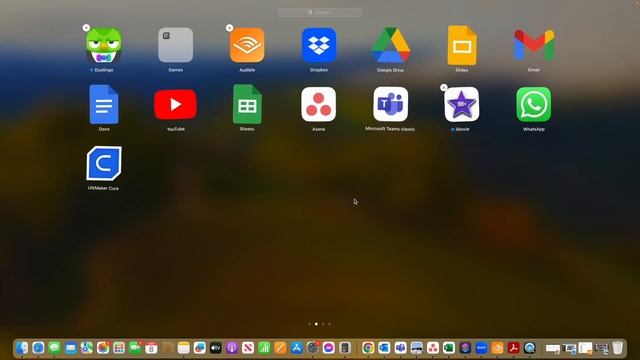Launch Messenger from the Dock
The height and width of the screenshot is (360, 640).
(x=329, y=348)
